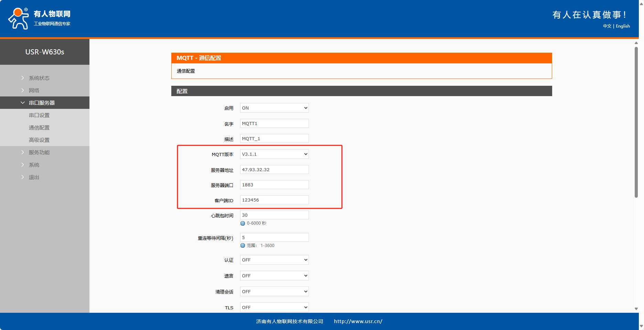The width and height of the screenshot is (644, 330).
Task: Click the 服务器地址 input field
Action: (274, 169)
